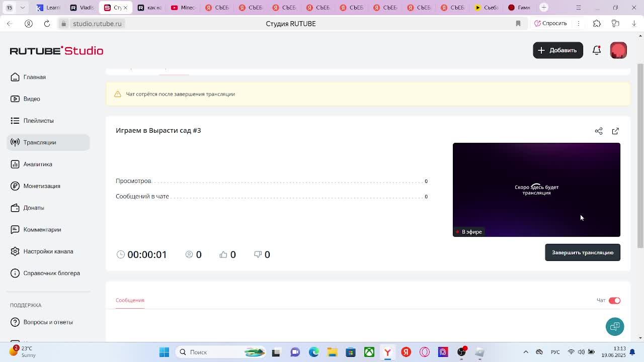Click the studio.rutube.ru address field
This screenshot has height=362, width=644.
coord(97,24)
